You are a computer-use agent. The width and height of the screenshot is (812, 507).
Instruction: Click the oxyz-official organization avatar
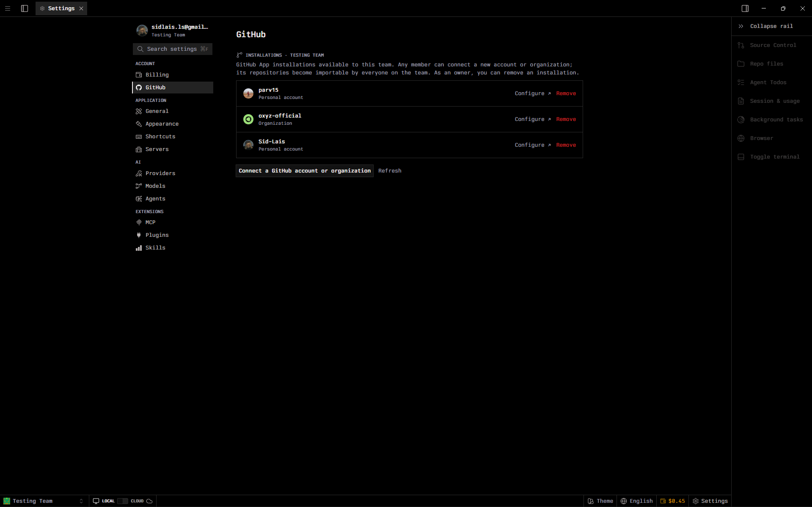pos(248,119)
